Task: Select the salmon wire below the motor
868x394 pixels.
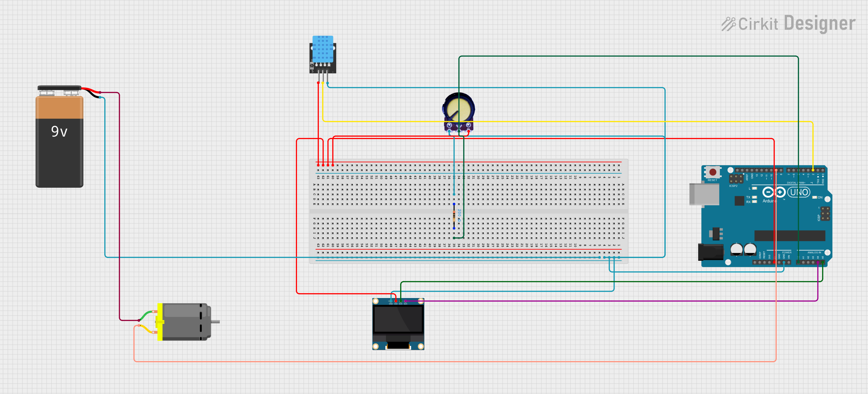Action: point(455,362)
